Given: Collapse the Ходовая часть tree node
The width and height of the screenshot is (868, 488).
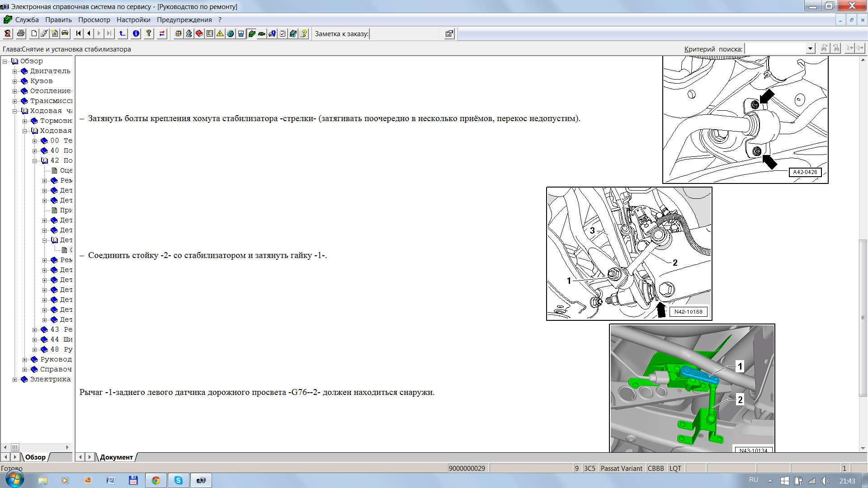Looking at the screenshot, I should pos(15,111).
